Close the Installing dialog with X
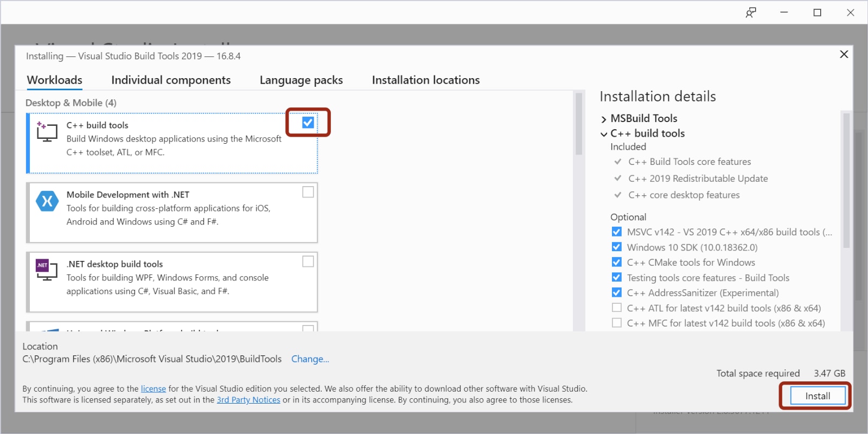This screenshot has height=434, width=868. click(x=844, y=54)
